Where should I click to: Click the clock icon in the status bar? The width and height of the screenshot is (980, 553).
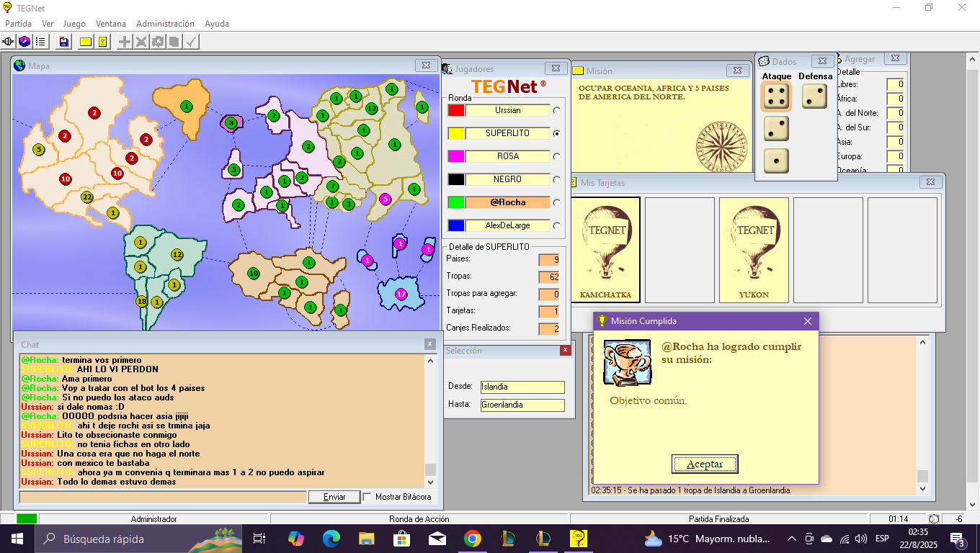pos(934,519)
